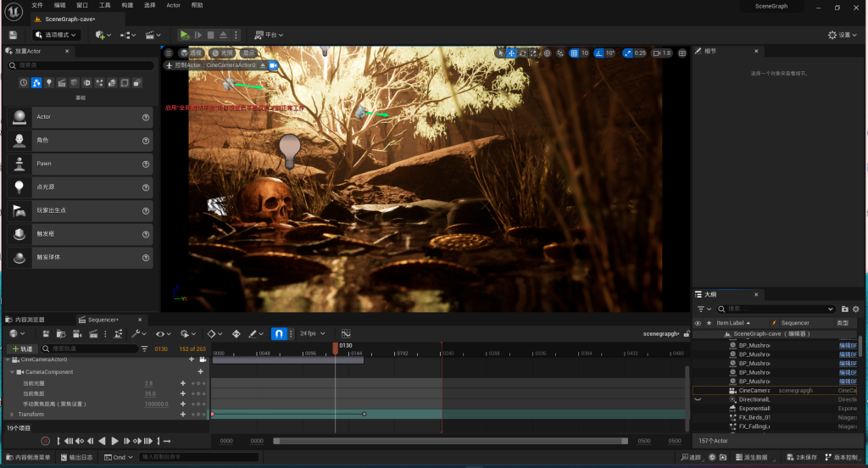Open the Cmd console type dropdown

(119, 458)
